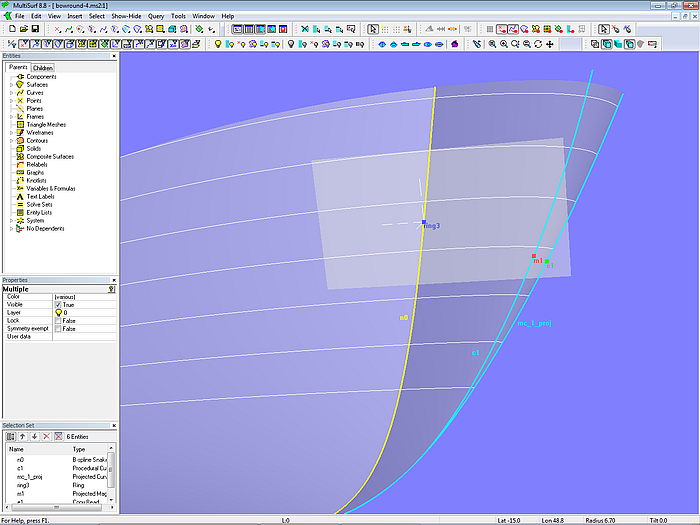This screenshot has height=525, width=700.
Task: Toggle the Symmetry exempt checkbox
Action: click(x=58, y=328)
